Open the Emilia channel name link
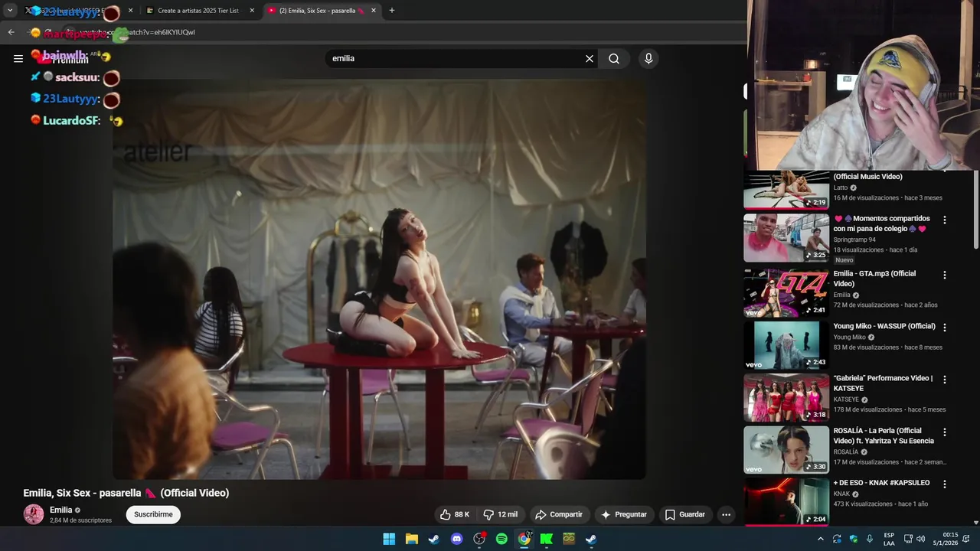The width and height of the screenshot is (980, 551). pyautogui.click(x=61, y=510)
